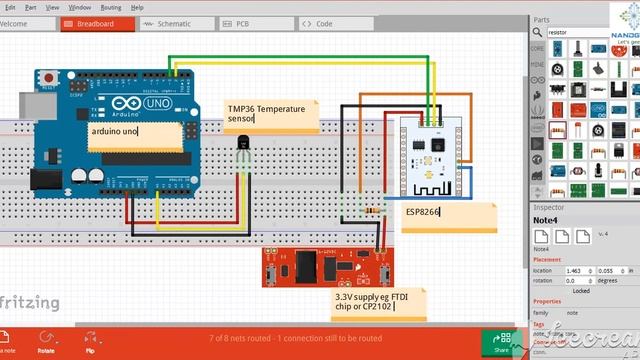
Task: Click the canvas vertical scrollbar
Action: tap(526, 171)
